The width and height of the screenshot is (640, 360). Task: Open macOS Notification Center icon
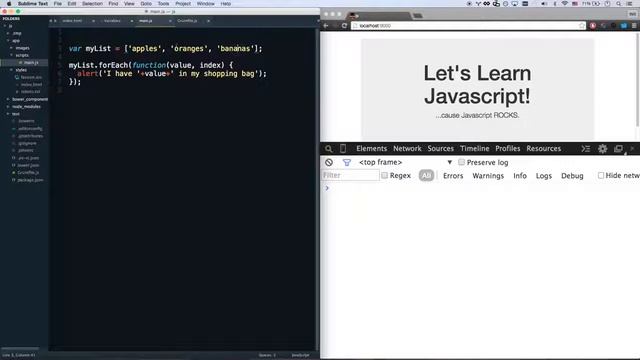click(631, 4)
